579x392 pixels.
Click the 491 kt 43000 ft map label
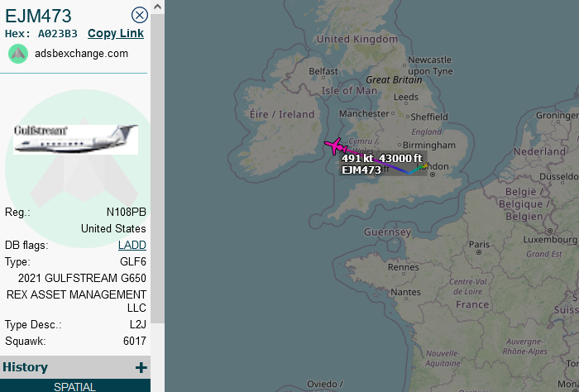(382, 158)
